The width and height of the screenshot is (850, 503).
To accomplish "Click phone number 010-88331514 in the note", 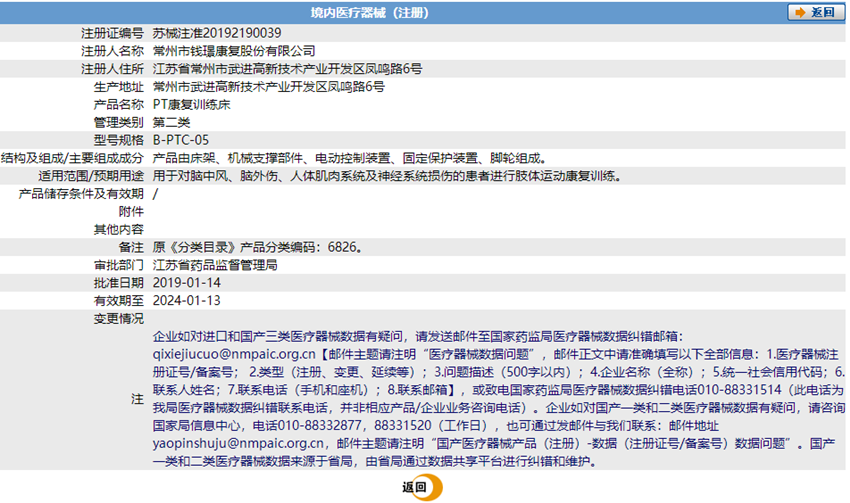I will [x=739, y=390].
